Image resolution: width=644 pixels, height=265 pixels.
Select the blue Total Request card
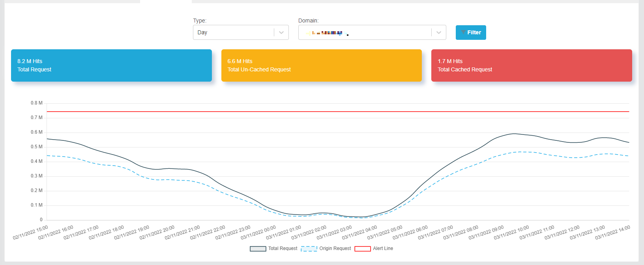111,65
